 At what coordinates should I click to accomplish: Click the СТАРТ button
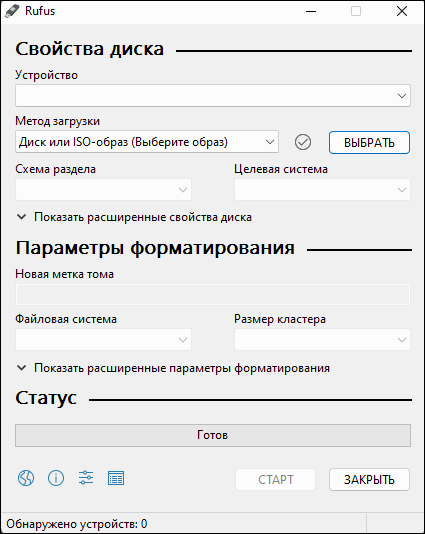point(276,480)
